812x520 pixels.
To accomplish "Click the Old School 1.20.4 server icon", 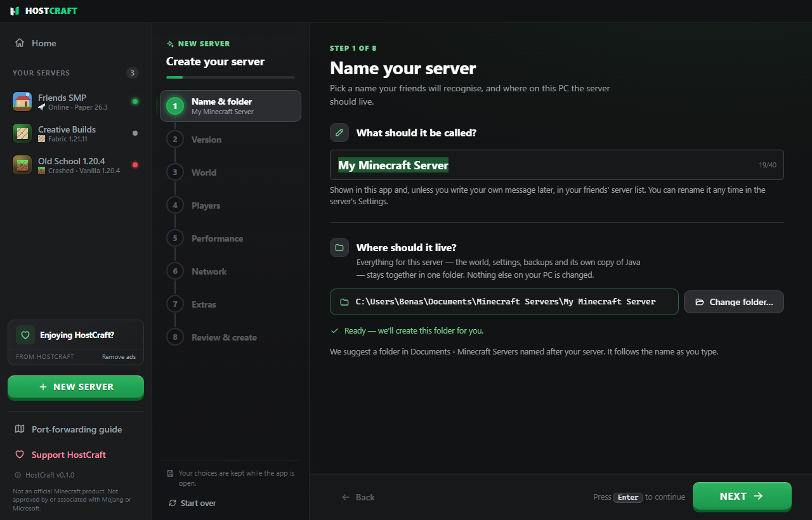I will tap(22, 165).
